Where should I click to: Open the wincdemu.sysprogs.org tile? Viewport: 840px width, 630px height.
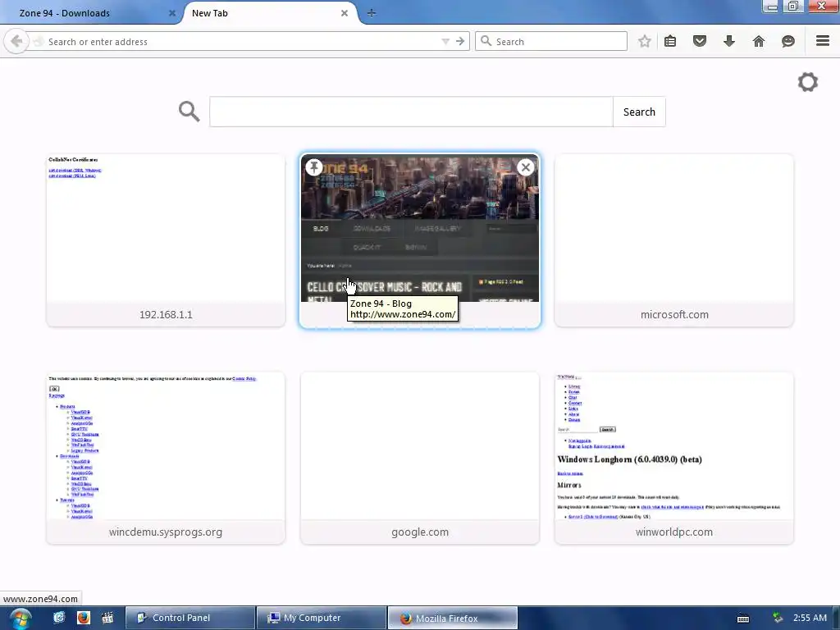pos(166,458)
